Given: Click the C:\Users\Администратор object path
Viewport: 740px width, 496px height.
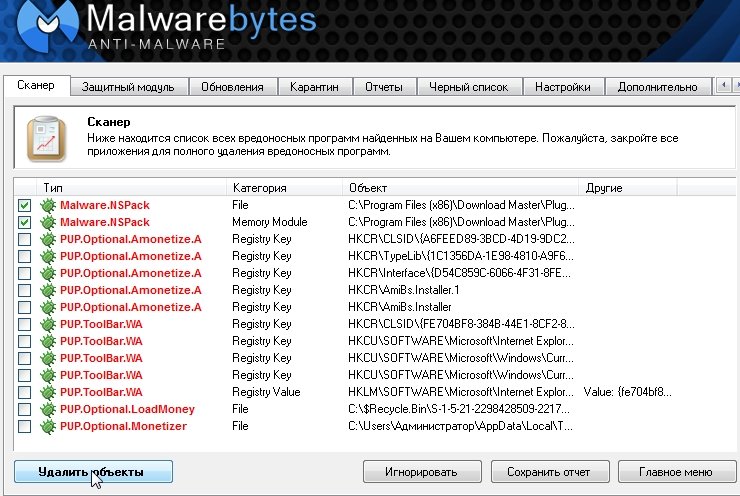Looking at the screenshot, I should 461,426.
